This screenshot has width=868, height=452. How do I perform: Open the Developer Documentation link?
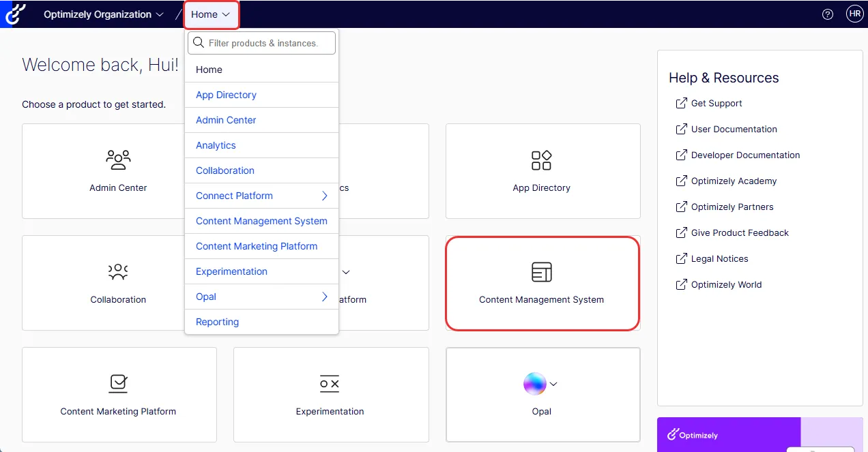pyautogui.click(x=745, y=155)
